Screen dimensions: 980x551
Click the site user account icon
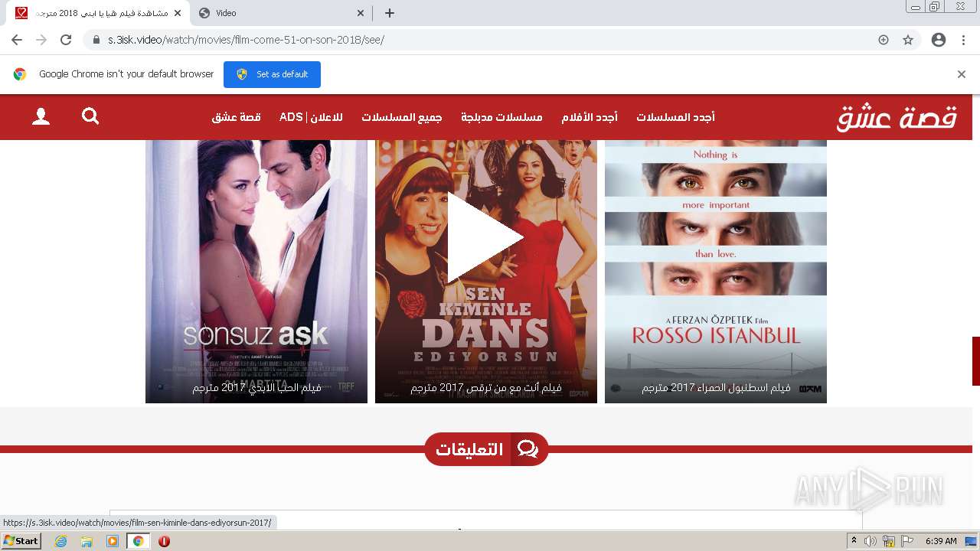click(x=41, y=116)
